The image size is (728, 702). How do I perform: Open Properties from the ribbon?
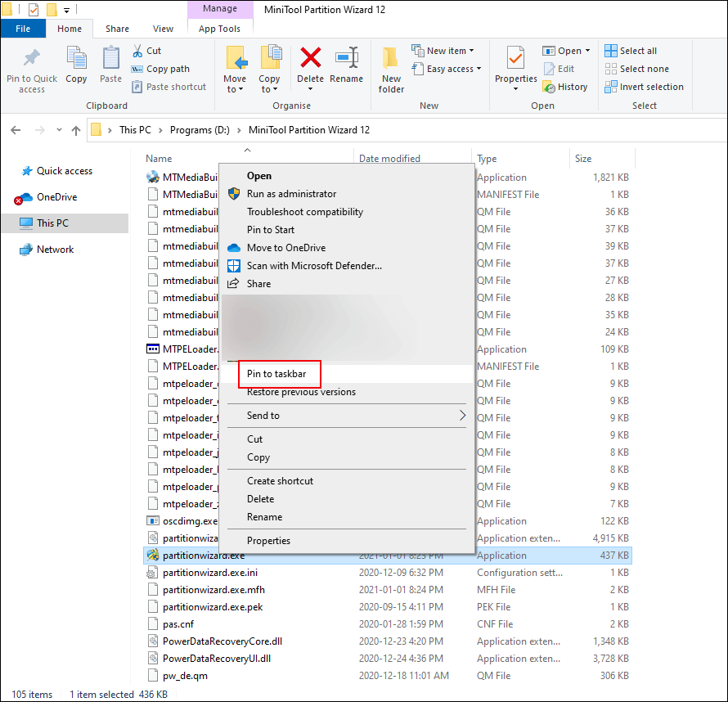pos(515,59)
